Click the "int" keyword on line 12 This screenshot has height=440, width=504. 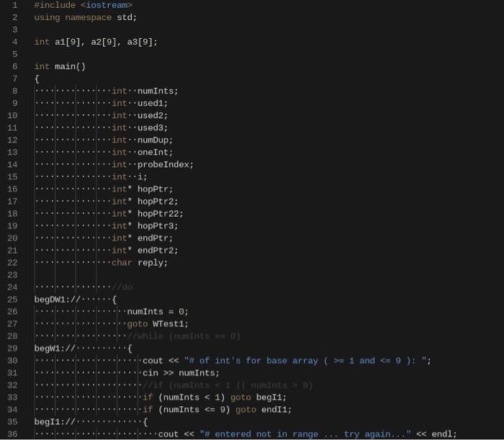(x=119, y=140)
